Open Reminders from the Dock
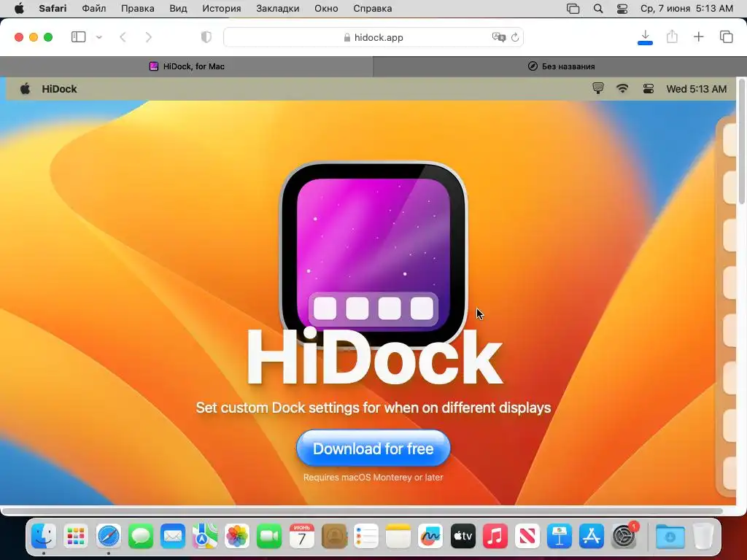Screen dimensions: 747x560 366,537
